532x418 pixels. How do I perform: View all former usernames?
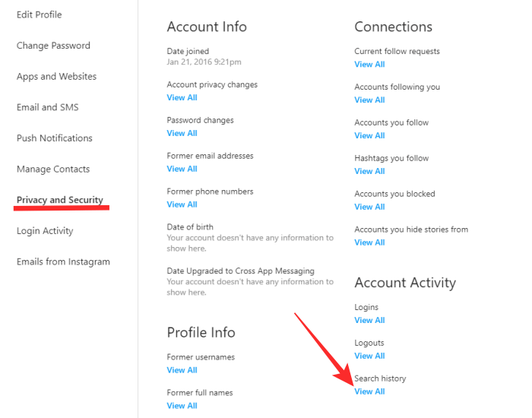pos(182,370)
